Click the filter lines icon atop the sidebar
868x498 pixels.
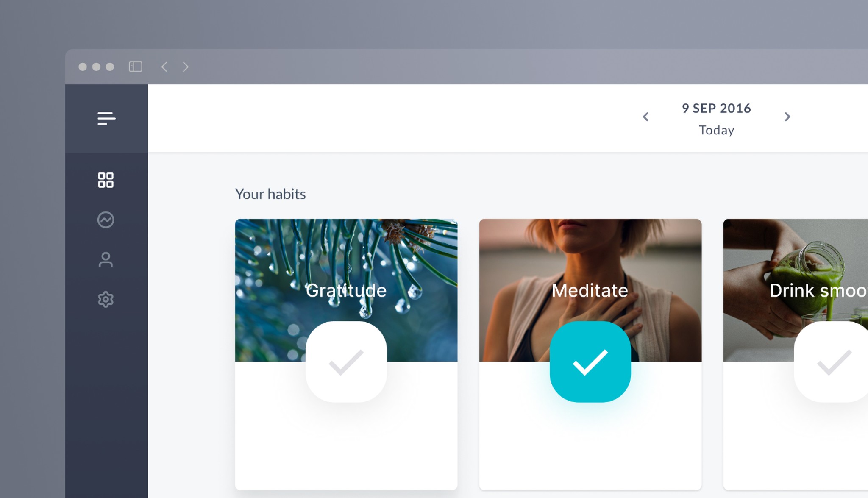[x=106, y=119]
